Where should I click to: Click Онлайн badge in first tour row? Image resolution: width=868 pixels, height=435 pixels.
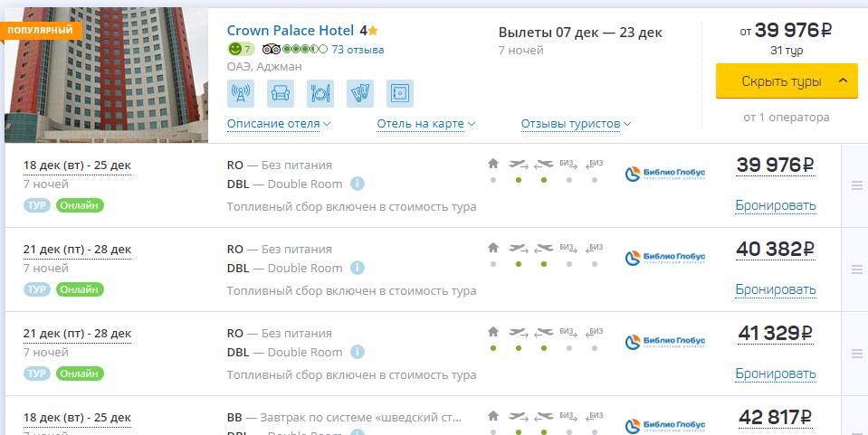click(80, 205)
